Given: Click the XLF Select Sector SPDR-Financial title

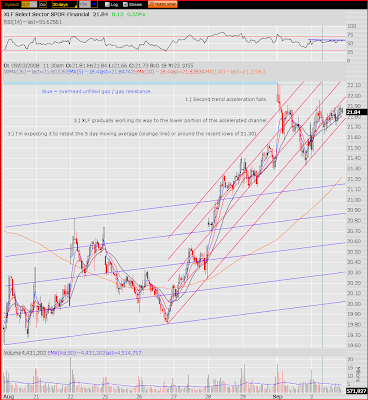Looking at the screenshot, I should [x=47, y=14].
